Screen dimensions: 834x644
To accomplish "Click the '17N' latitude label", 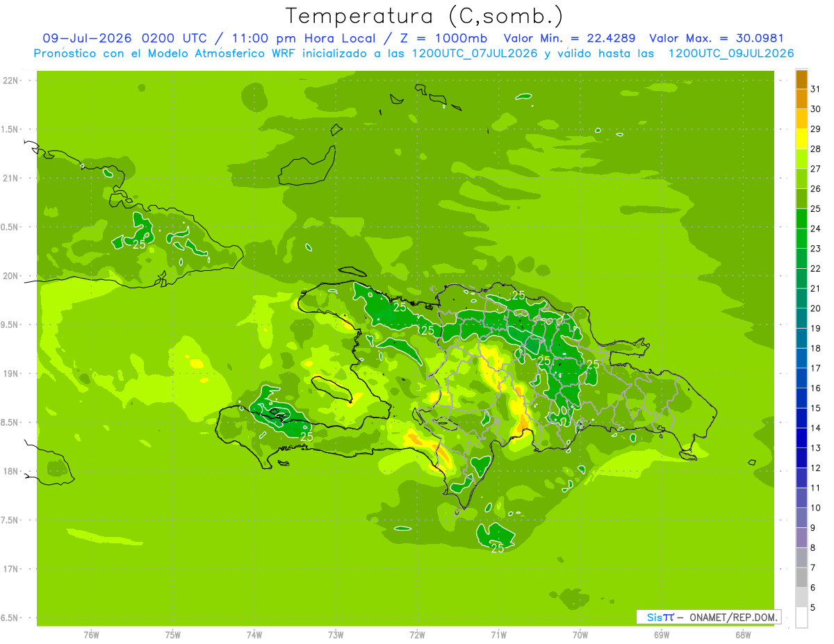I will [x=12, y=569].
